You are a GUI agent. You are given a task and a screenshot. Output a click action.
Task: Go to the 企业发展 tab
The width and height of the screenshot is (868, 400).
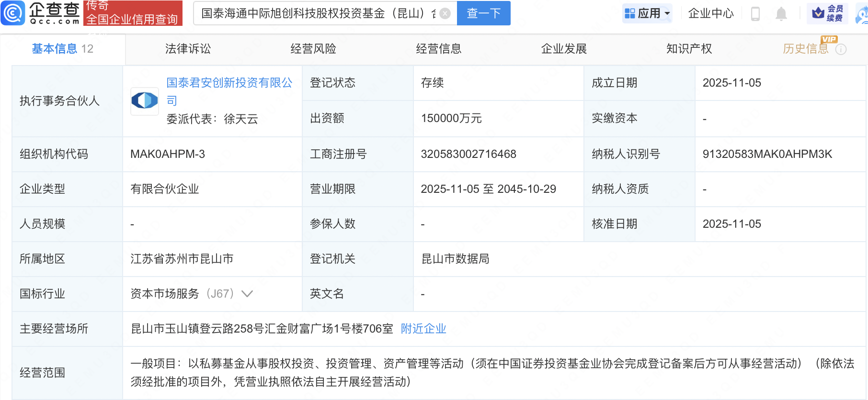tap(564, 49)
